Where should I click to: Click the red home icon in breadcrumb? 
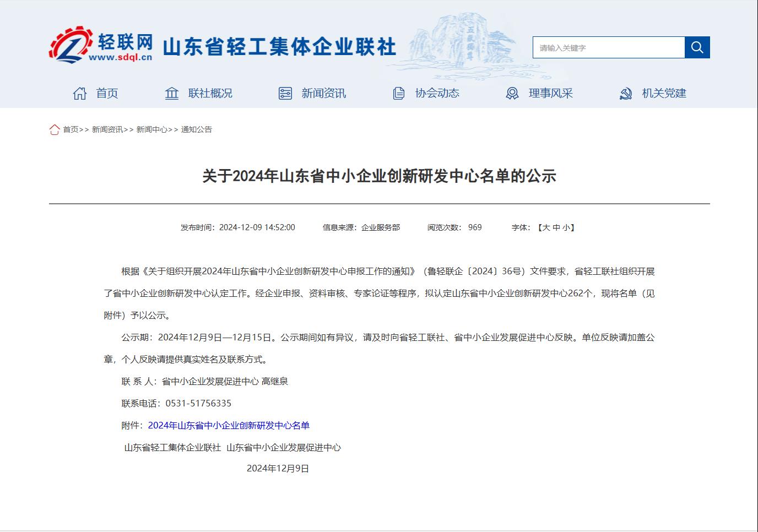coord(55,129)
